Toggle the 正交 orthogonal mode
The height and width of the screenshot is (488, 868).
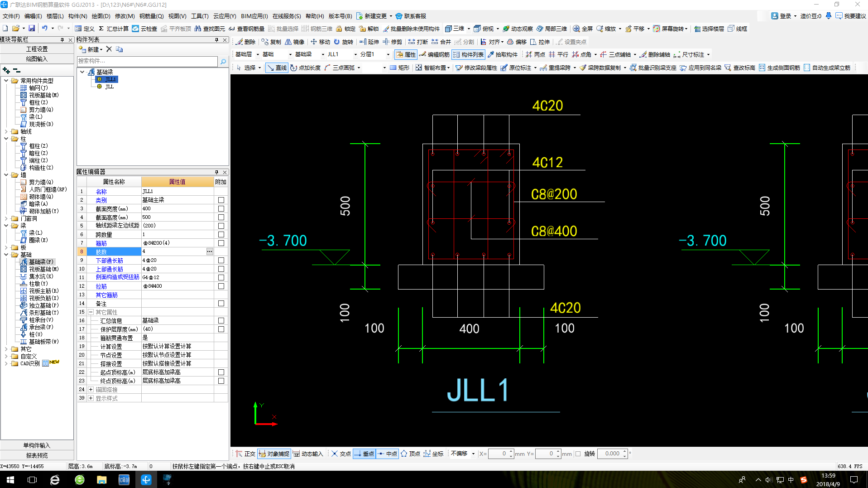coord(245,454)
